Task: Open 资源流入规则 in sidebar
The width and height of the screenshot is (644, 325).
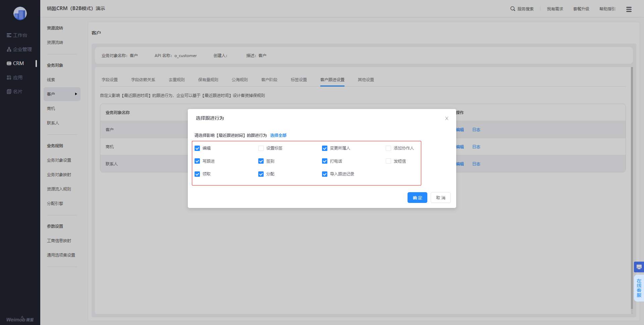Action: point(59,189)
